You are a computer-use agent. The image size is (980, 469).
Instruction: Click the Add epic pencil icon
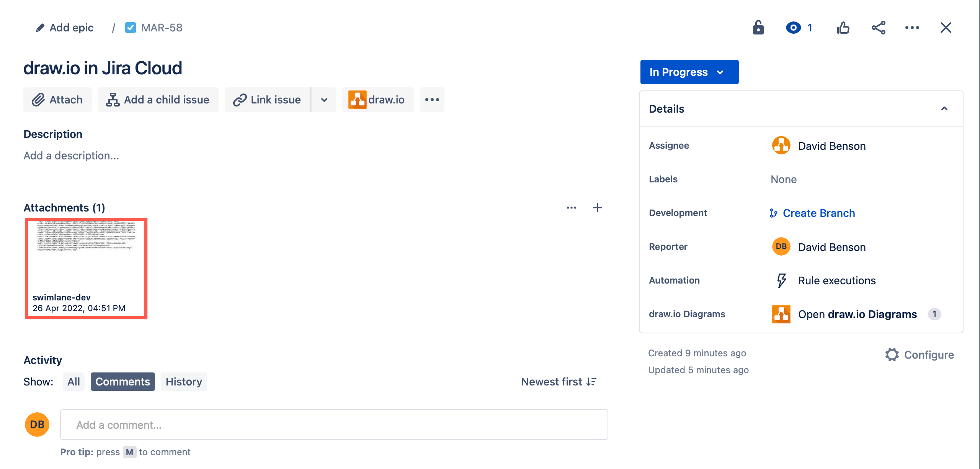coord(40,27)
